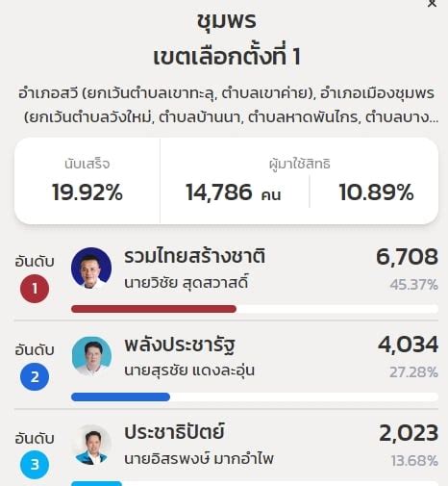Select the blue rank 2 badge
448x486 pixels.
pos(35,376)
